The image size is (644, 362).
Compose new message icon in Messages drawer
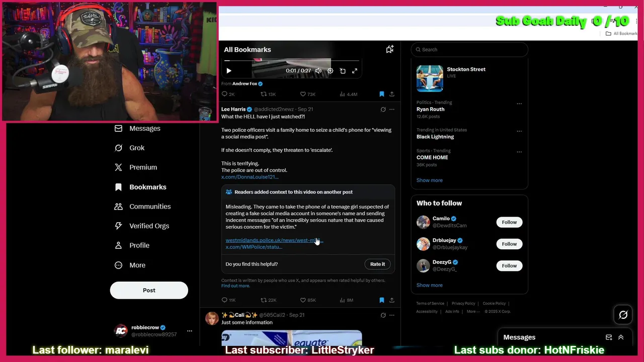609,337
